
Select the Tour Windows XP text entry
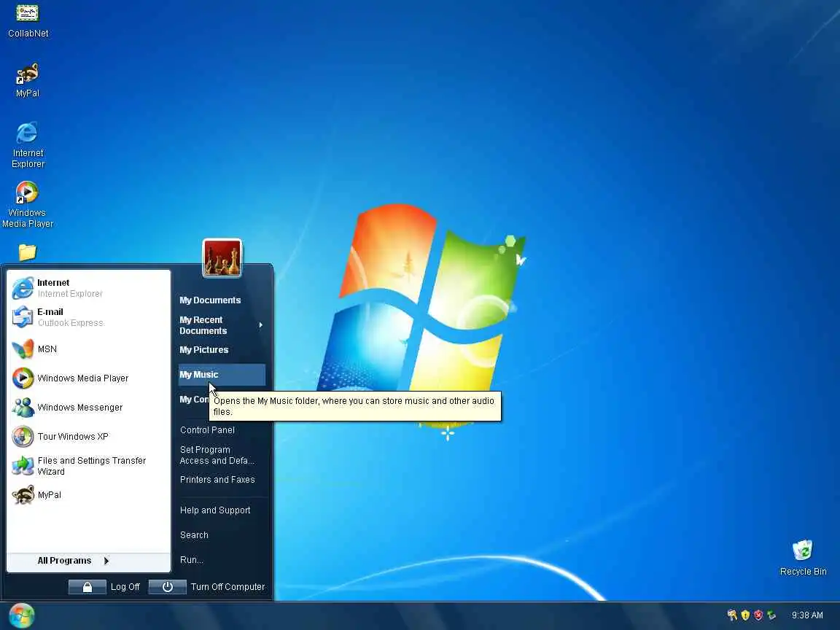[x=73, y=437]
